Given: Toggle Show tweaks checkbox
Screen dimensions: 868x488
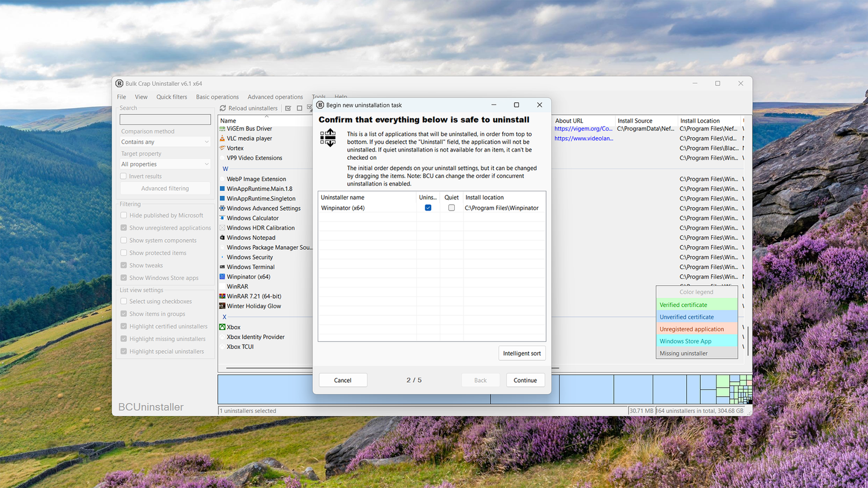Looking at the screenshot, I should tap(123, 265).
